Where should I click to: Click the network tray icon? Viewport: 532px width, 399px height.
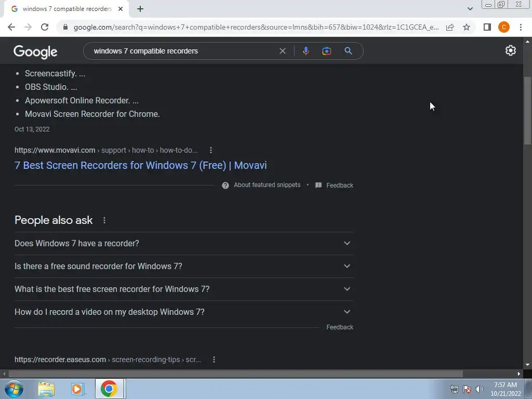coord(454,389)
